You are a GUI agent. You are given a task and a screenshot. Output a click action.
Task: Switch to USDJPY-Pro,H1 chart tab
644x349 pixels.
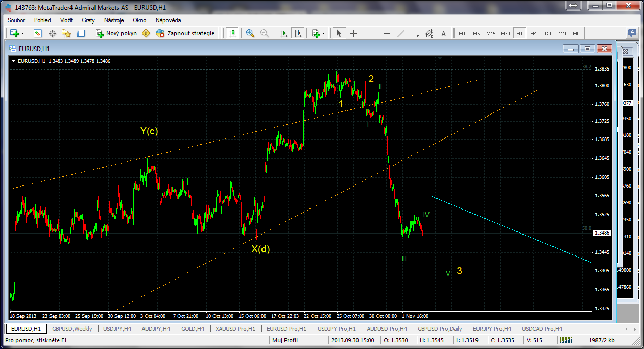point(336,329)
